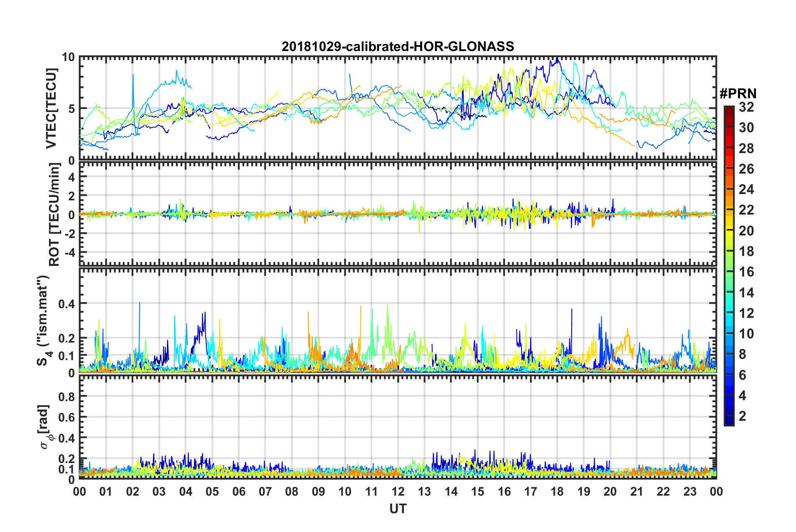The image size is (796, 532).
Task: Click x-axis tick label 23
Action: pyautogui.click(x=690, y=491)
